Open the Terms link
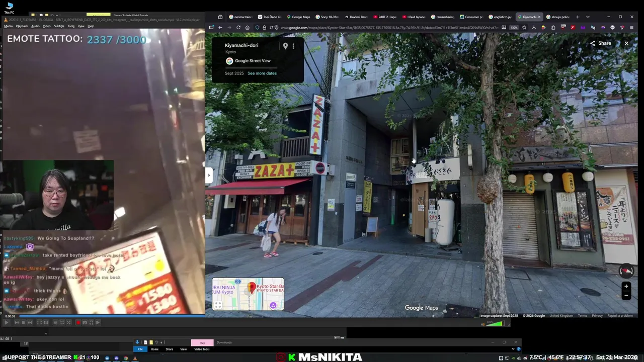Screen dimensions: 644x362 [582, 316]
